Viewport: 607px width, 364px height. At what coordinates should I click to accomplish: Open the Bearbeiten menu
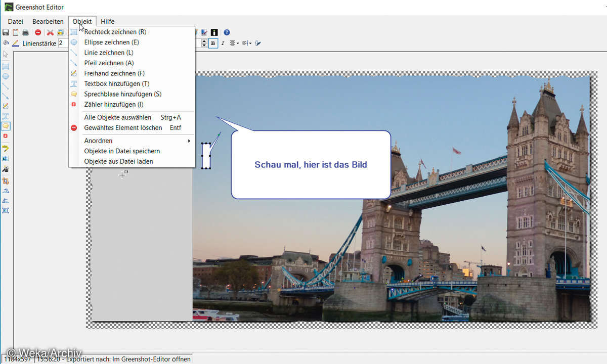(48, 21)
